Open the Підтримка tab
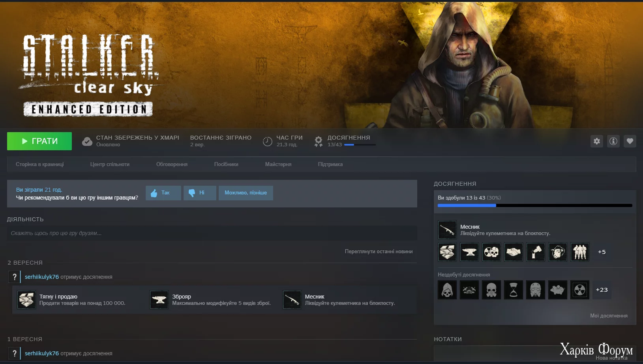 tap(330, 164)
